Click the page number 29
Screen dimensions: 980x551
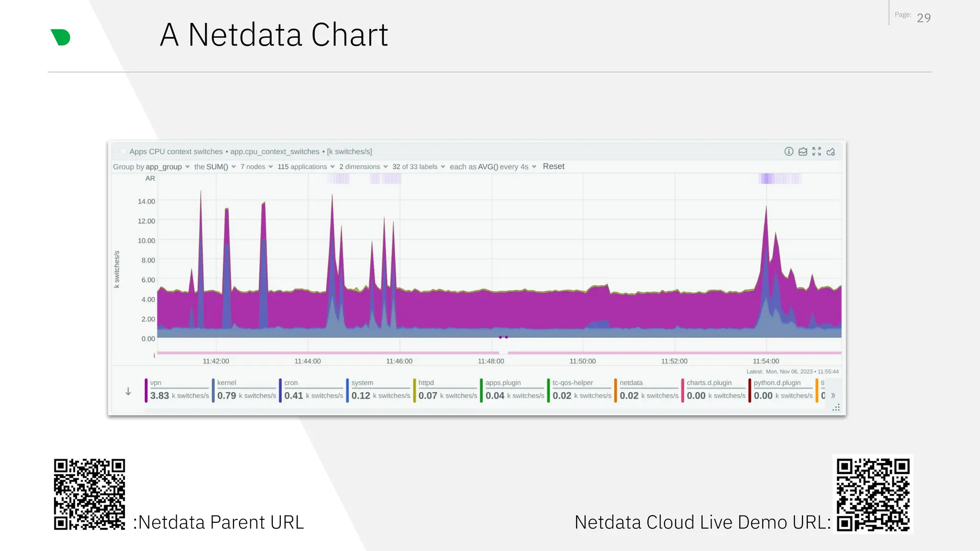[x=924, y=18]
